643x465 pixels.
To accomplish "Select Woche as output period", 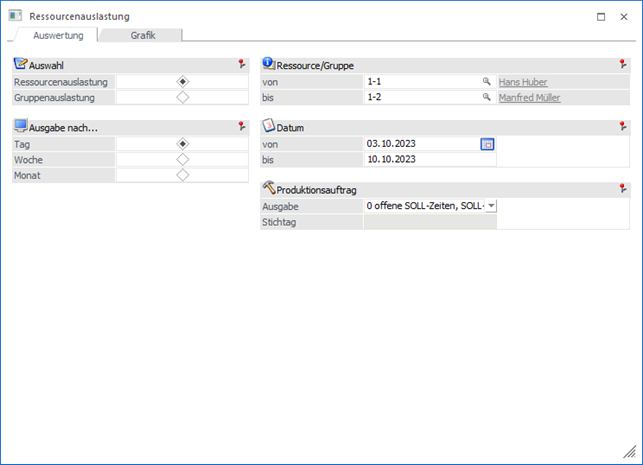I will pyautogui.click(x=182, y=160).
